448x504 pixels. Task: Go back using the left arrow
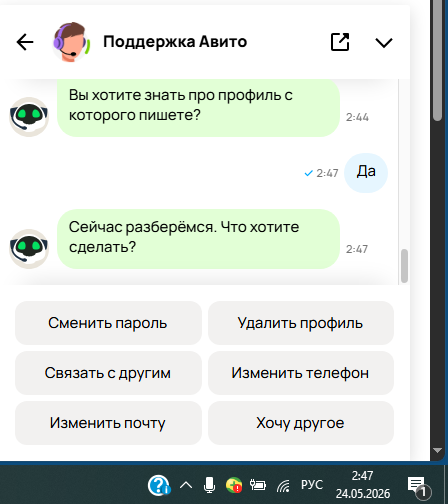25,42
